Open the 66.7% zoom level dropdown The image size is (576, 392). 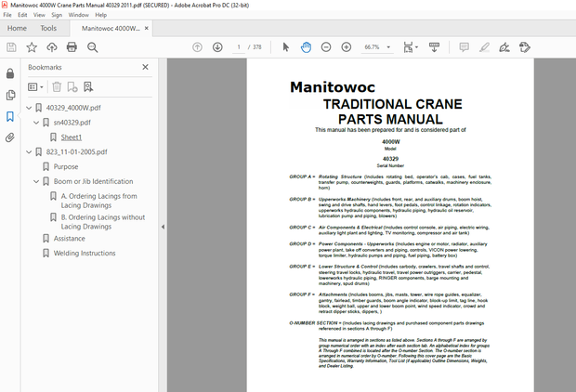point(376,47)
